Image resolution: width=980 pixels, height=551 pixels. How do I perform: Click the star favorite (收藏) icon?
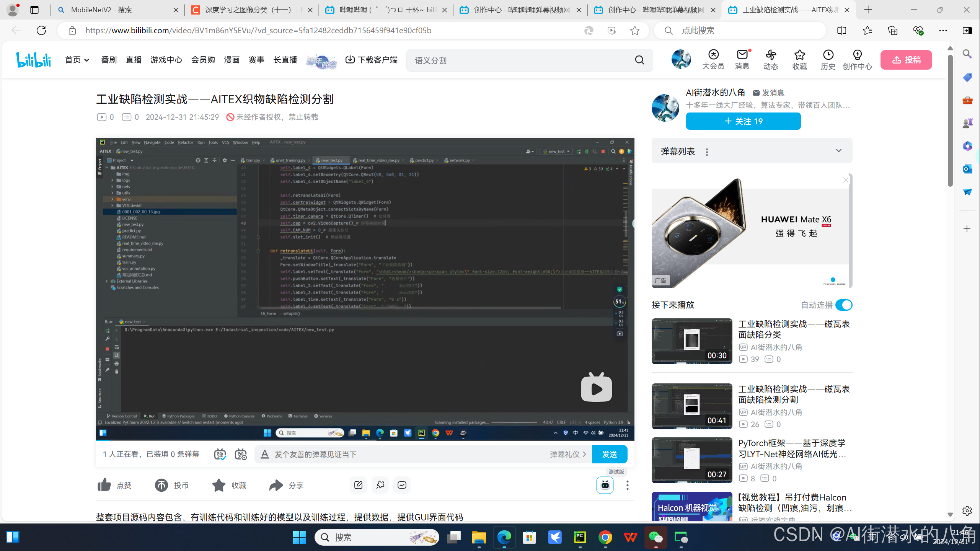219,485
